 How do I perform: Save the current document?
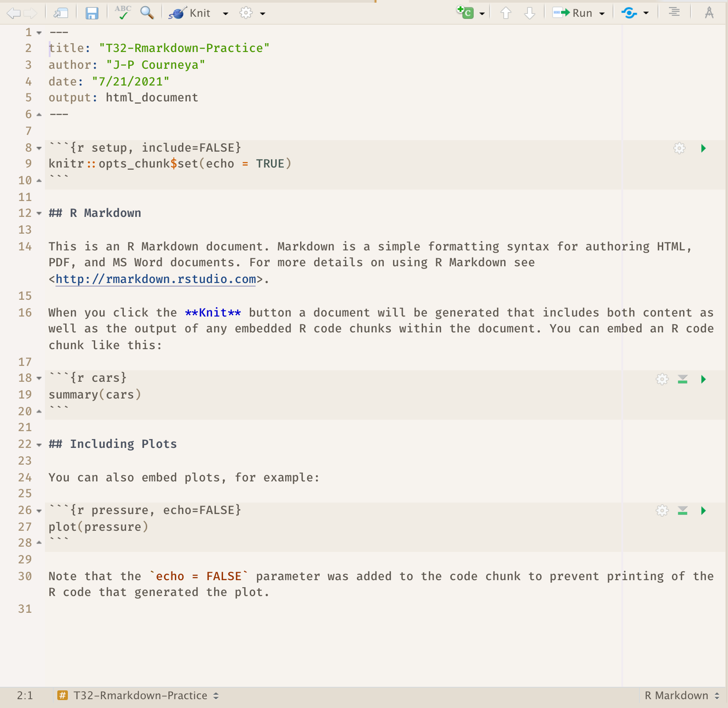(91, 13)
